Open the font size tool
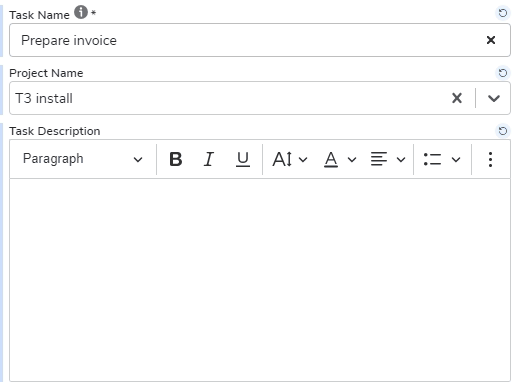 tap(282, 159)
